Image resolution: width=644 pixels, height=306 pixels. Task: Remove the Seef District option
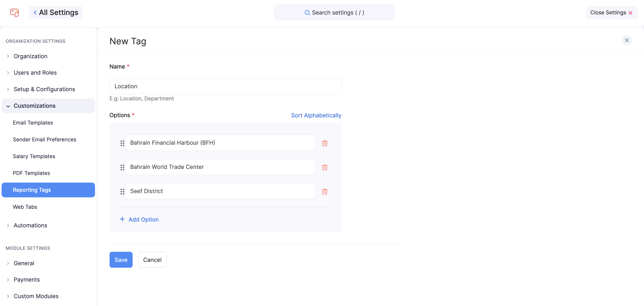[x=324, y=192]
